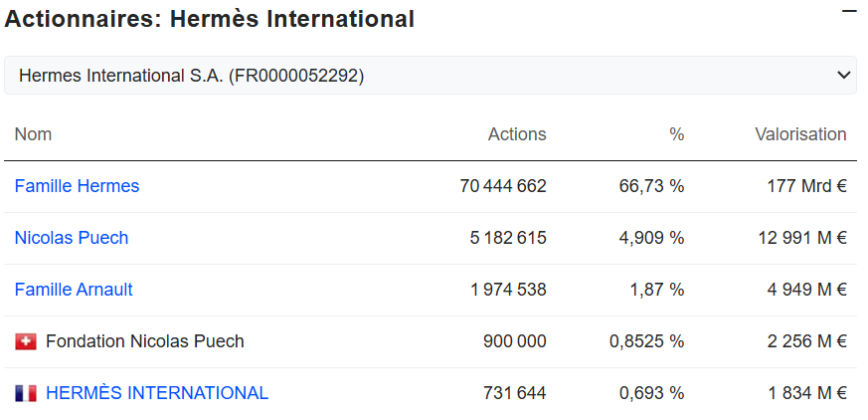Select the Fondation Nicolas Puech name
The height and width of the screenshot is (420, 868).
pyautogui.click(x=144, y=341)
